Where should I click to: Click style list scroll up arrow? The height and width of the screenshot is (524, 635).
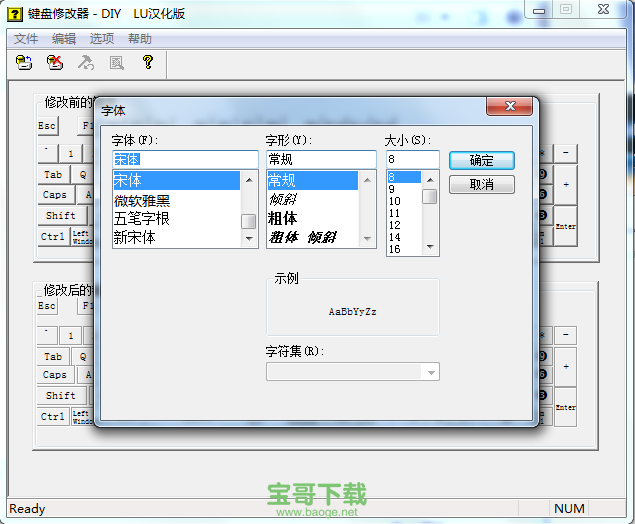pos(367,180)
